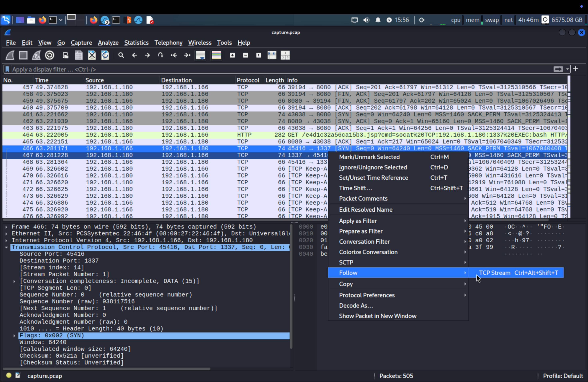Open the Telephony menu

pos(168,43)
